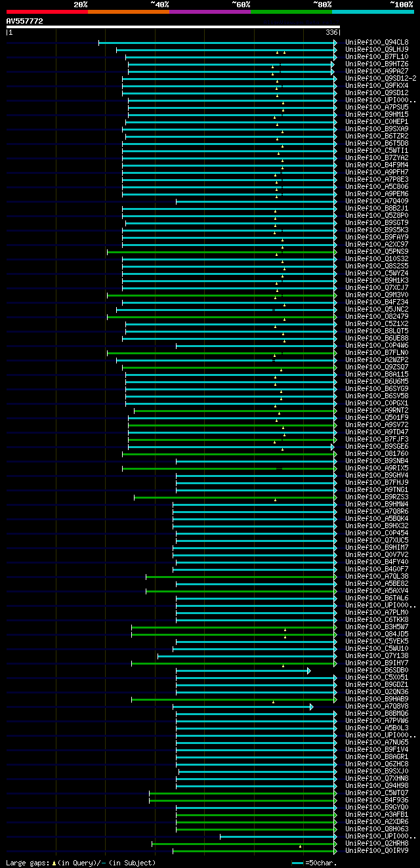Image resolution: width=420 pixels, height=868 pixels.
Task: Select the UniRef100_Q9FKX4 label
Action: (x=377, y=86)
